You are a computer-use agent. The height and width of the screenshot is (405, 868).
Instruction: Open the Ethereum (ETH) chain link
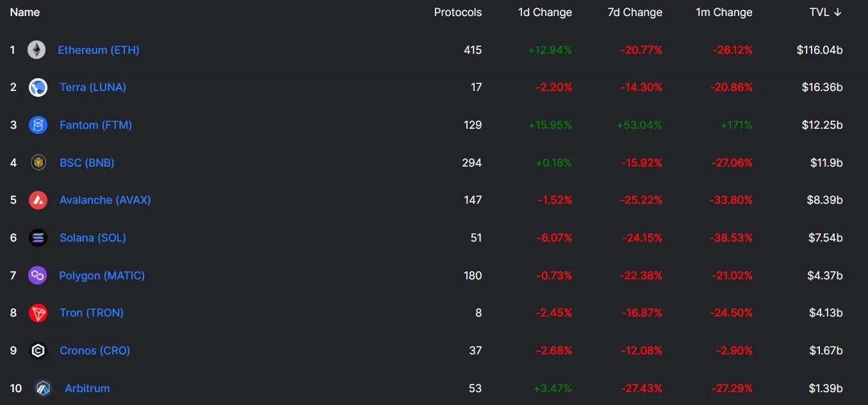pos(99,50)
